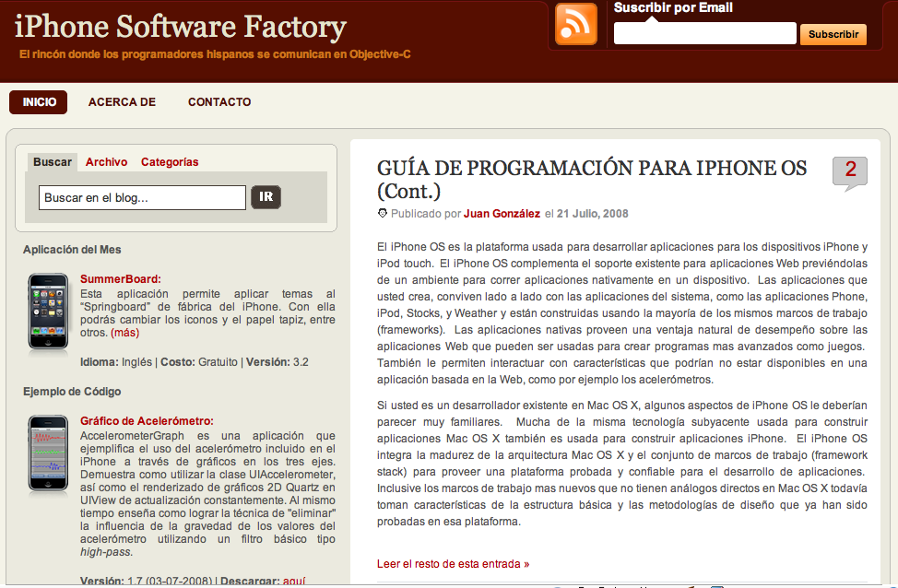Click the Suscribir por Email heading
Screen dimensions: 898x588
(x=673, y=7)
